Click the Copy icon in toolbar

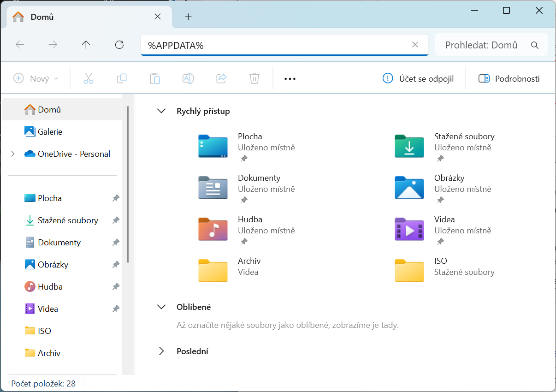point(122,78)
